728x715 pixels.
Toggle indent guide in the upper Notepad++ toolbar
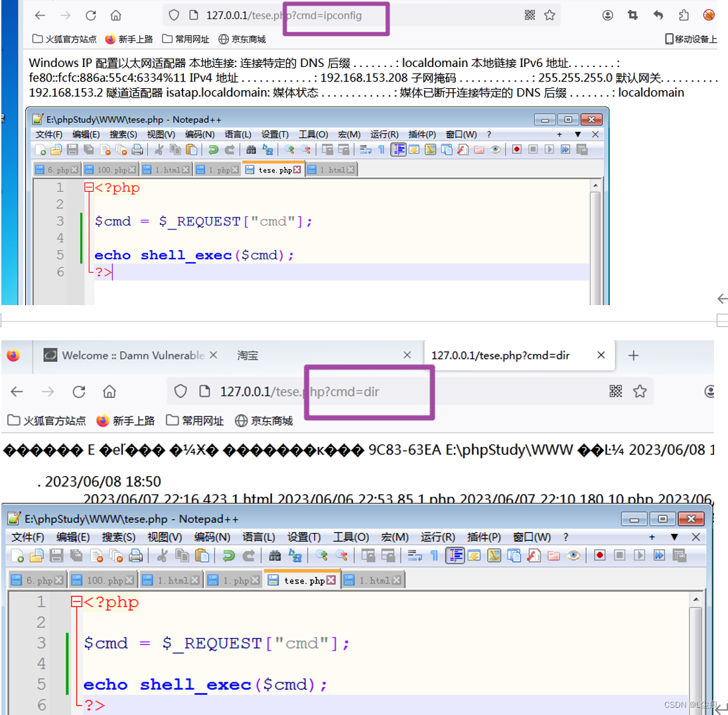(398, 149)
